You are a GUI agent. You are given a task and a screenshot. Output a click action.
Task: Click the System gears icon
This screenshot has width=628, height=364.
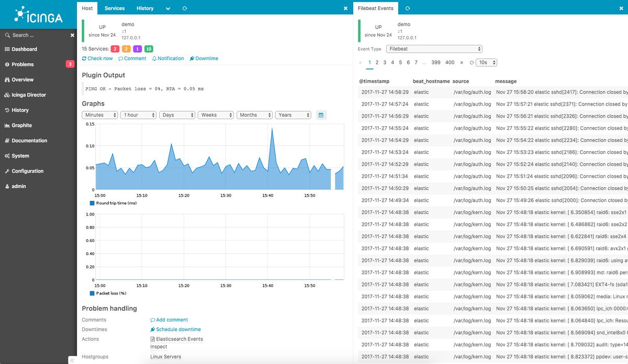[x=7, y=155]
